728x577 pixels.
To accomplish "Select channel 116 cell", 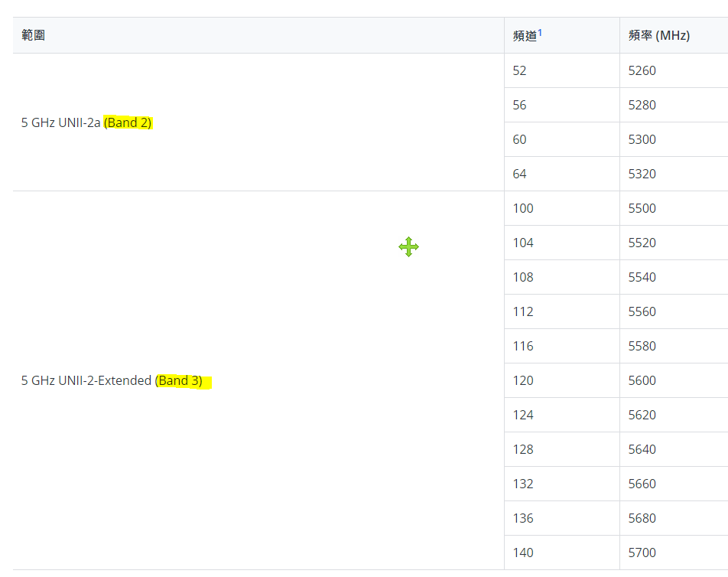I will 562,346.
